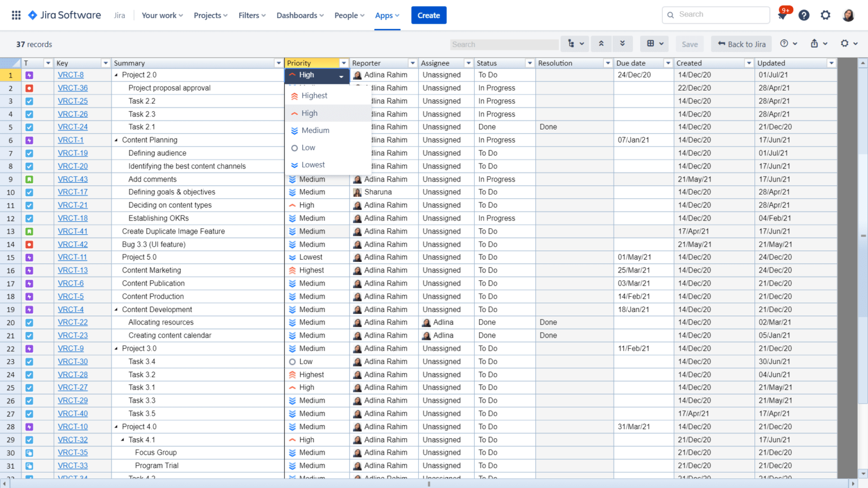Open the Filters menu
The image size is (868, 488).
250,15
